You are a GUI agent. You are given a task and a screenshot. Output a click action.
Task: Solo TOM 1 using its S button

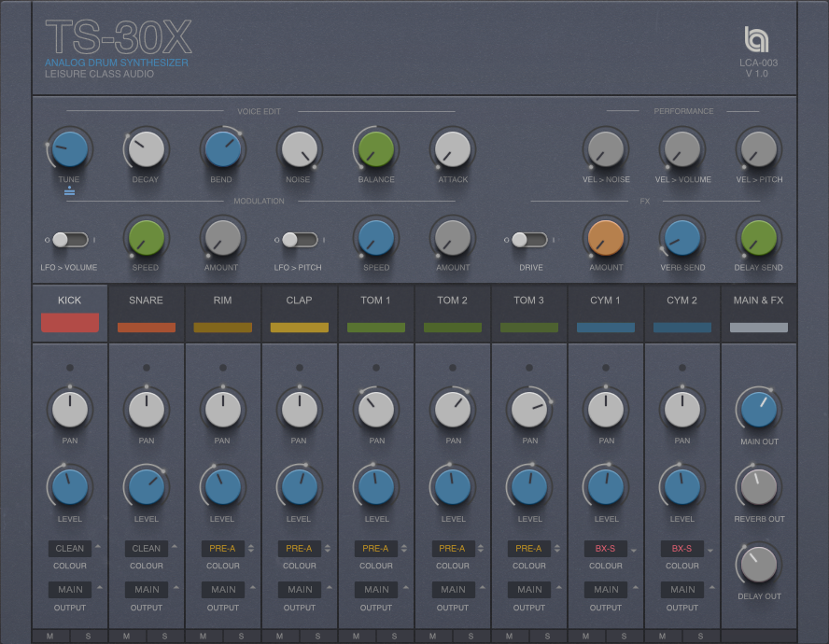click(394, 636)
